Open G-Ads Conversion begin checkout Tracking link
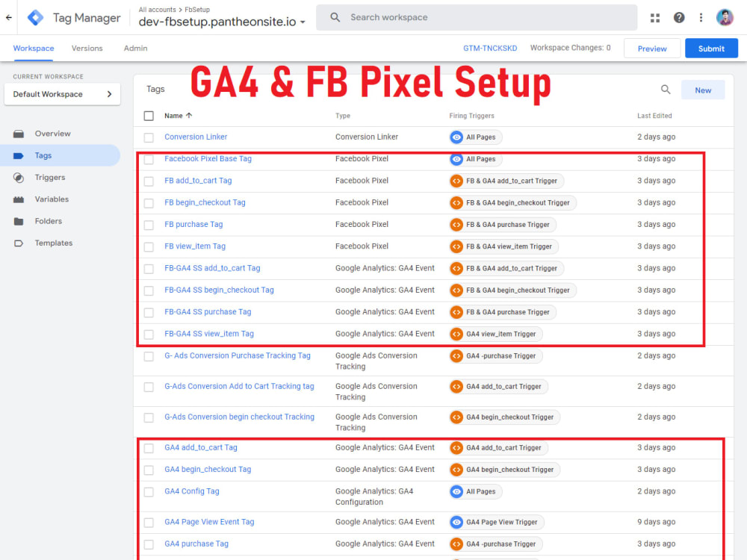747x560 pixels. [240, 417]
